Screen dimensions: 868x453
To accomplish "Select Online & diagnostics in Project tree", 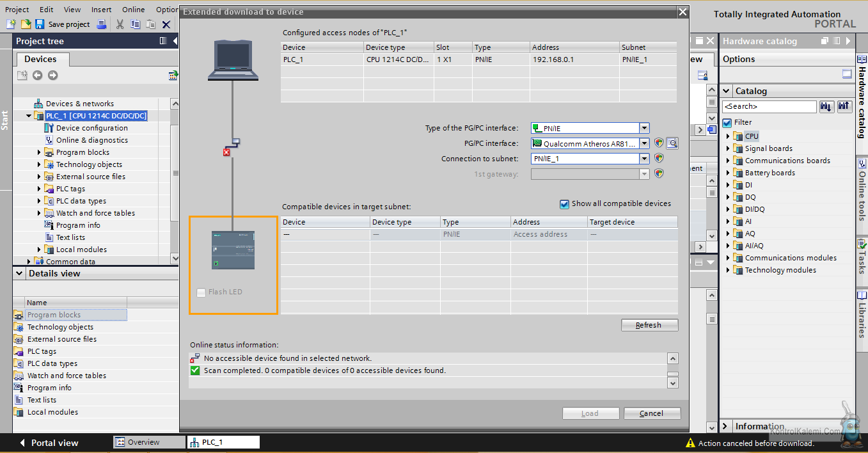I will tap(92, 140).
